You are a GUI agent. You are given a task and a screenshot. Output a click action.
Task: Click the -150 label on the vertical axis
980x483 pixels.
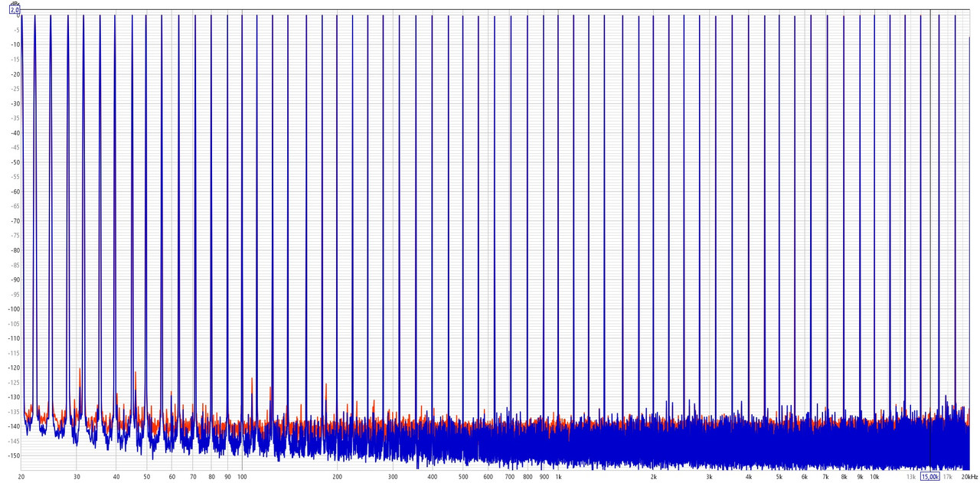pyautogui.click(x=14, y=455)
